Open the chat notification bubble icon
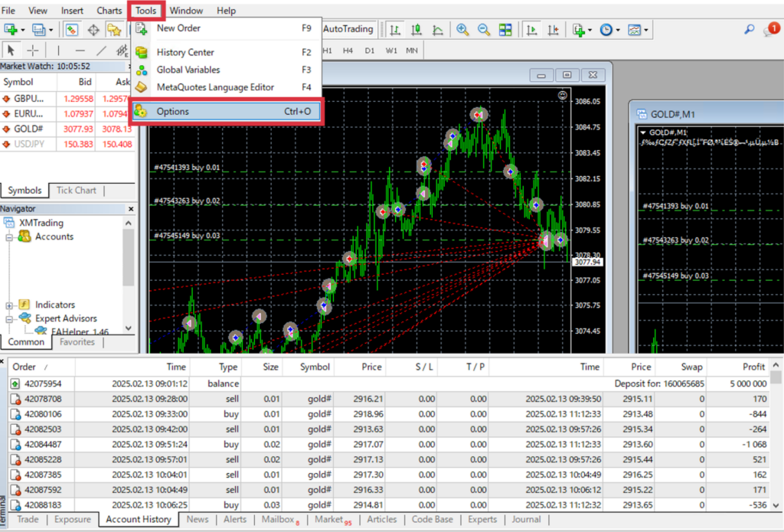Screen dimensions: 784x532 (771, 29)
